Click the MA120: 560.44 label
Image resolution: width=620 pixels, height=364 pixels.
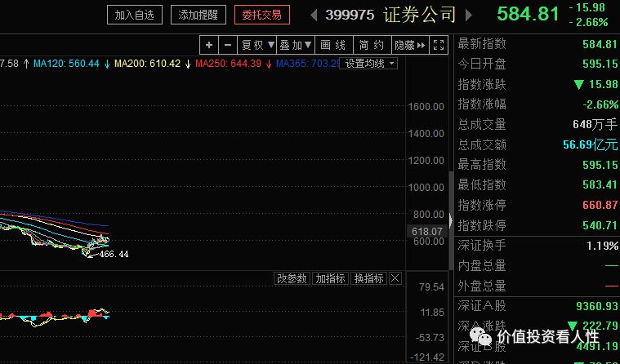pos(66,64)
